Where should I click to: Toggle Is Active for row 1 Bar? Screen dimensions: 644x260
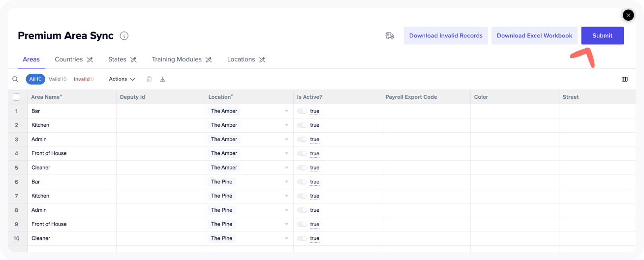coord(302,111)
